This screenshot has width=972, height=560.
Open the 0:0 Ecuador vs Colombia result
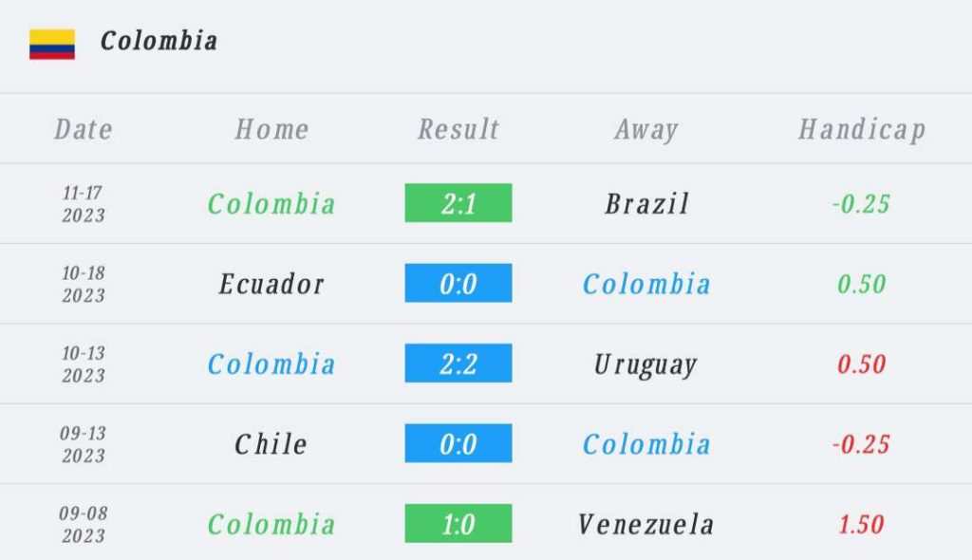[x=458, y=284]
